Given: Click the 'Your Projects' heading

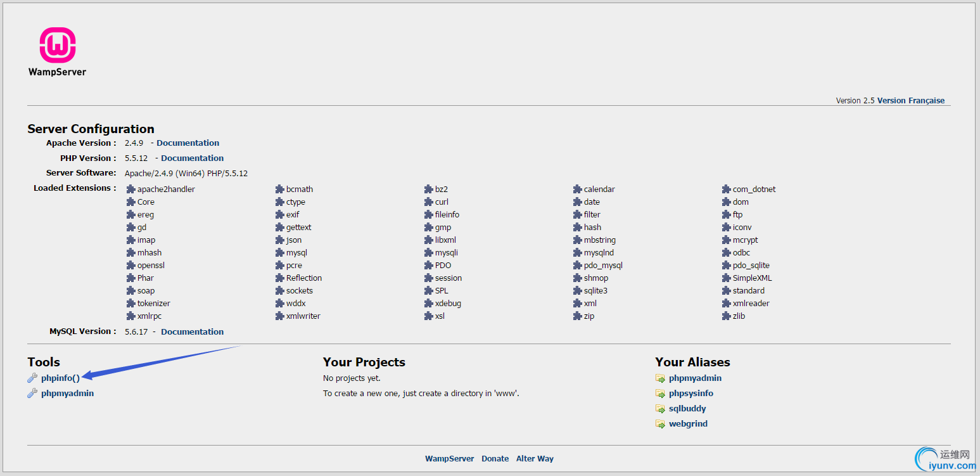Looking at the screenshot, I should tap(364, 363).
